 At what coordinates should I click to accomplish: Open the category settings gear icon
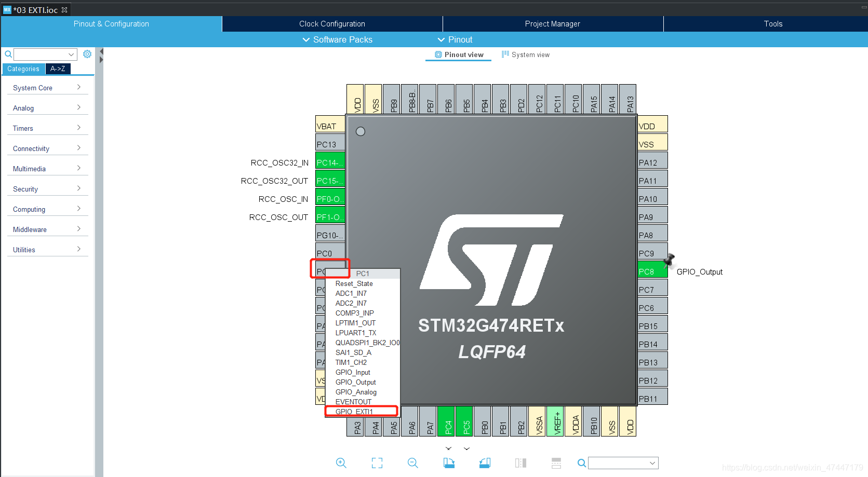click(87, 54)
